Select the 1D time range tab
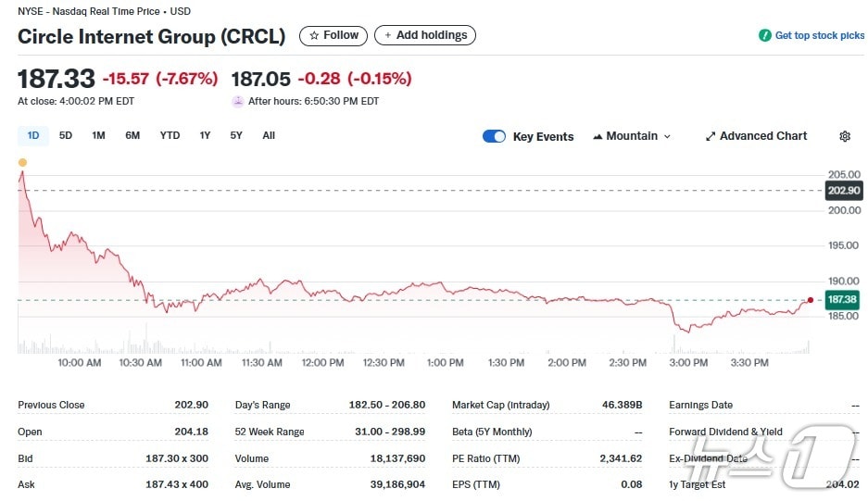The image size is (868, 501). [33, 135]
